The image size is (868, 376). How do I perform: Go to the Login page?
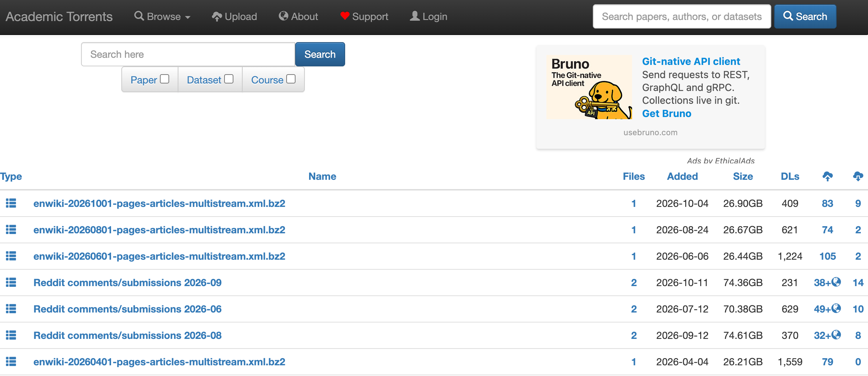(x=428, y=16)
